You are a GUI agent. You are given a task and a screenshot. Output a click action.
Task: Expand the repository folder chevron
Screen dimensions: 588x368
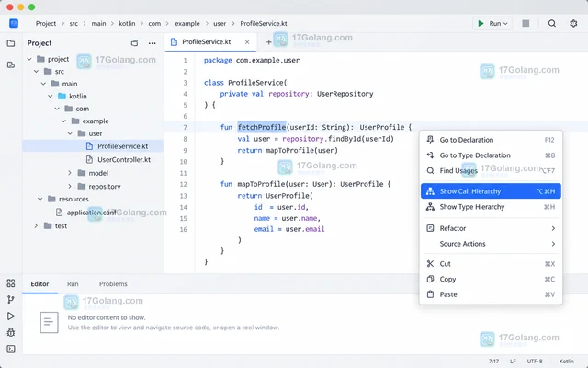tap(70, 186)
